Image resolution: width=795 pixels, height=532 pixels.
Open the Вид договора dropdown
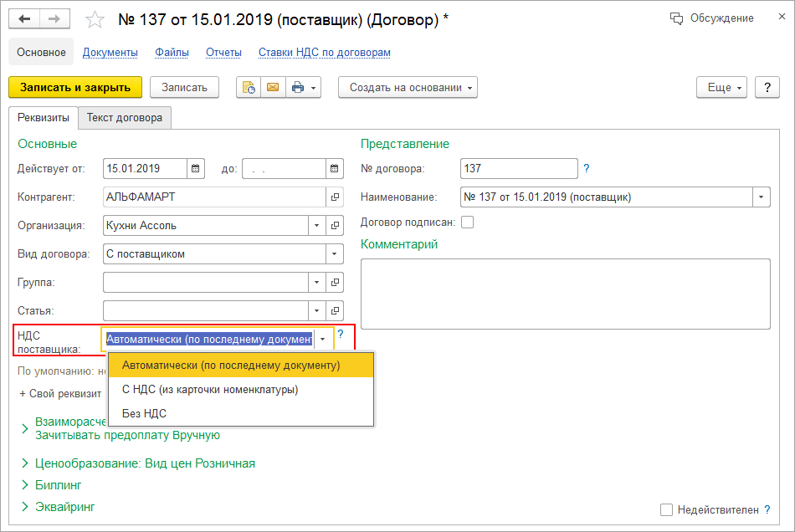(335, 253)
